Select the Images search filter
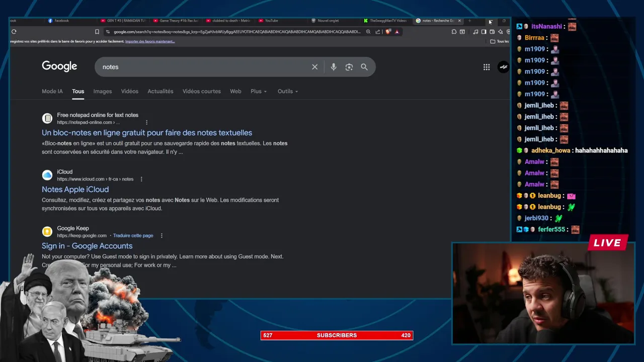The height and width of the screenshot is (362, 644). coord(102,91)
